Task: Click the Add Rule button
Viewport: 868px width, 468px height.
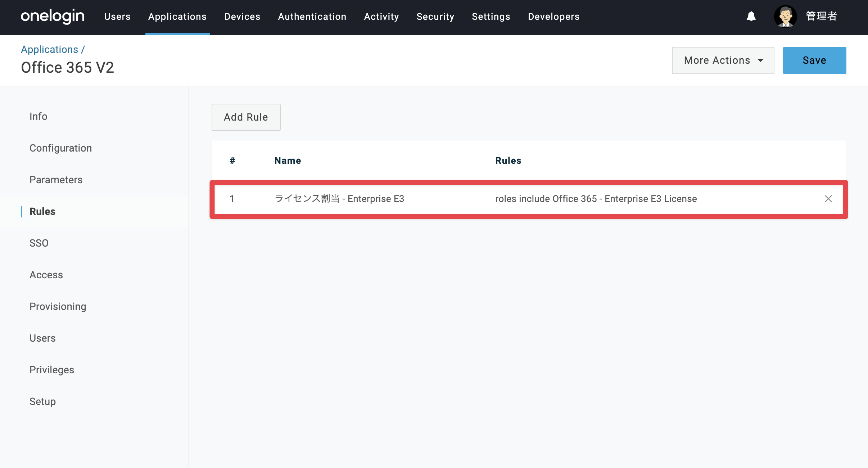Action: coord(246,117)
